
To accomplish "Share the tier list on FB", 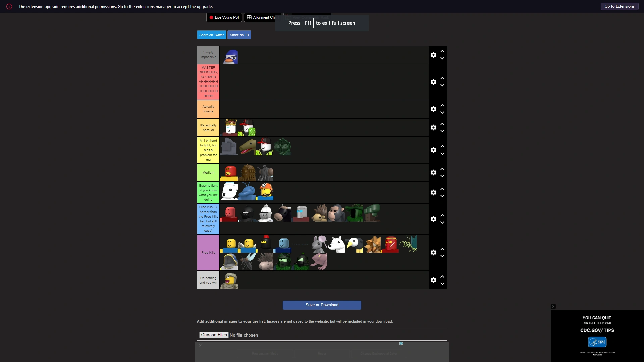I will (x=239, y=35).
